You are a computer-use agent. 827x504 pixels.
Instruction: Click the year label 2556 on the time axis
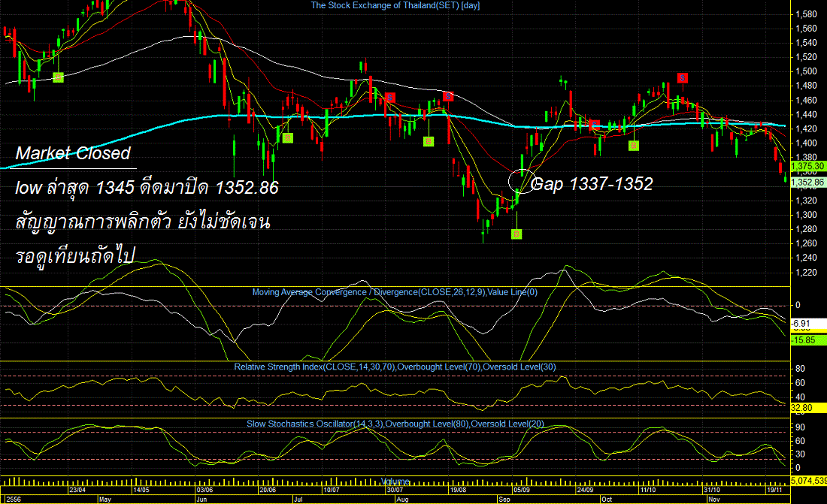pos(14,499)
